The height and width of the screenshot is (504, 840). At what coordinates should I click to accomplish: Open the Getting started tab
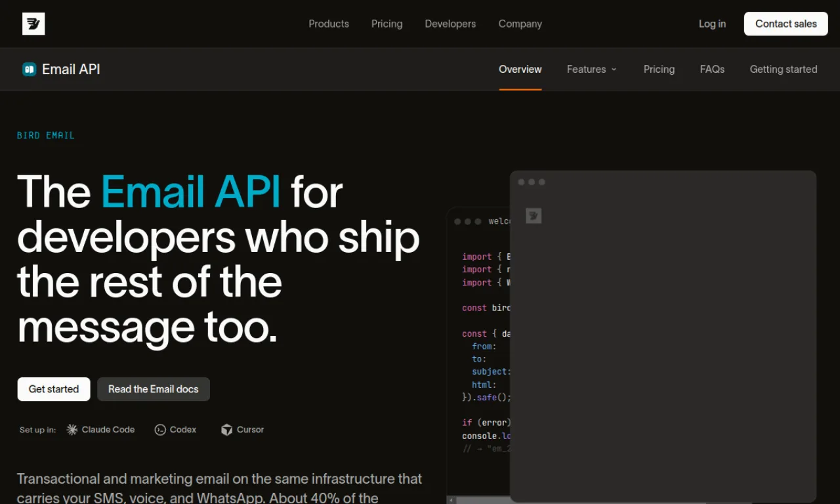pyautogui.click(x=784, y=69)
